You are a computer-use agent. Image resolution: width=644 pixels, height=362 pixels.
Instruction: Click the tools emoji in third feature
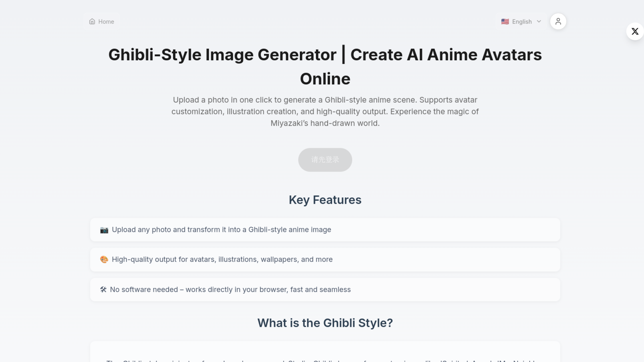pyautogui.click(x=103, y=290)
